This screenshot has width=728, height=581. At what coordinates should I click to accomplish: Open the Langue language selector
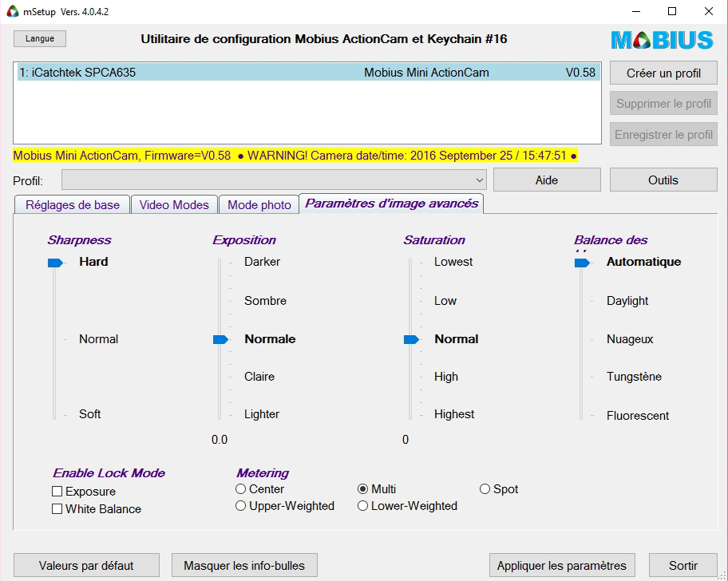40,38
